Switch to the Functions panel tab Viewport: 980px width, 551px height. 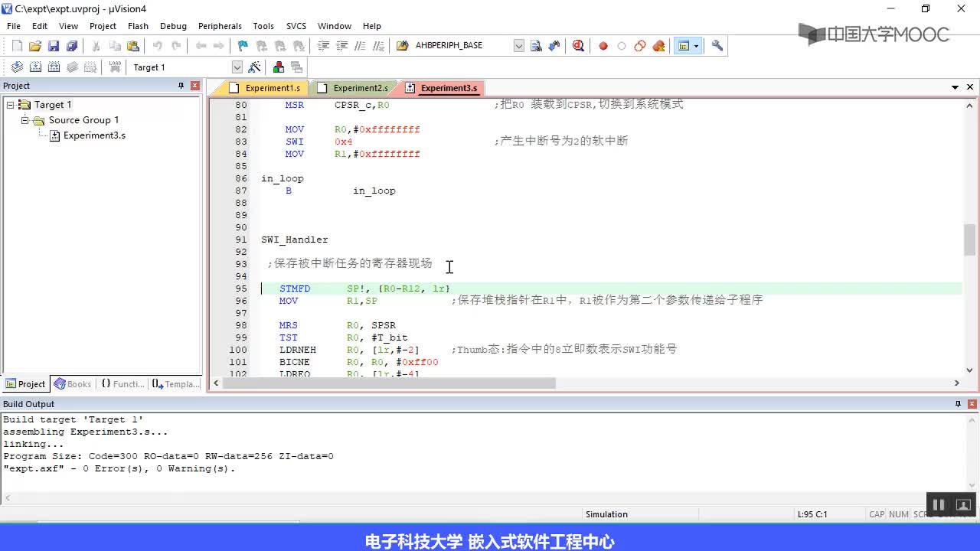(x=122, y=384)
